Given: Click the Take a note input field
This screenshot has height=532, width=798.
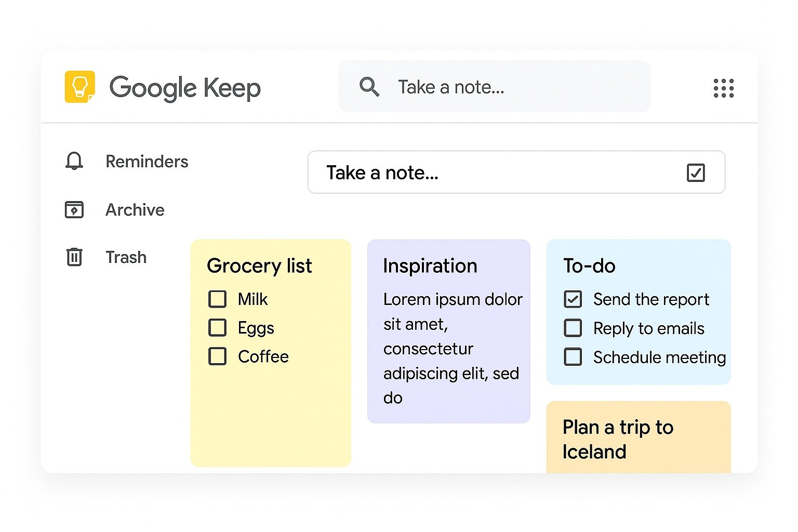Looking at the screenshot, I should coord(416,172).
